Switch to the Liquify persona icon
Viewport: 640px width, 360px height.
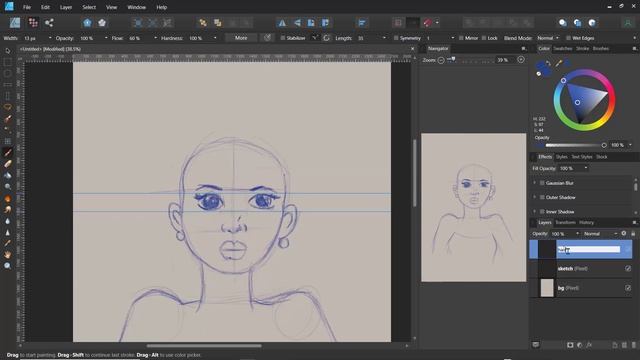pyautogui.click(x=33, y=23)
